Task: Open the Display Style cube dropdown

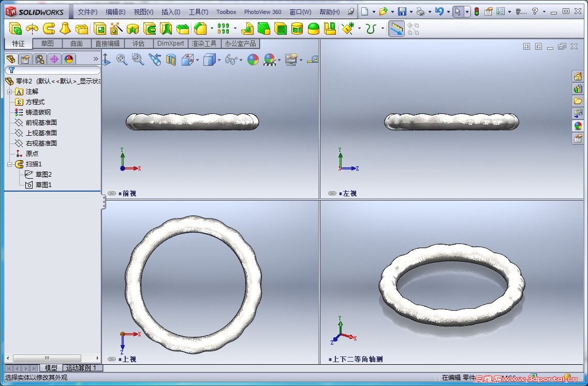Action: (x=219, y=60)
